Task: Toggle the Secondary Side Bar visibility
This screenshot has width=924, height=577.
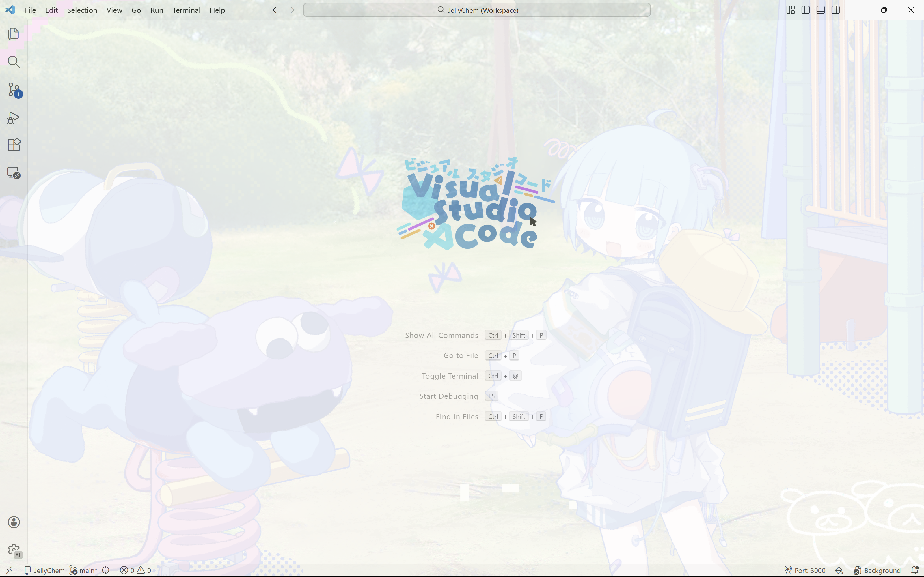Action: pos(835,10)
